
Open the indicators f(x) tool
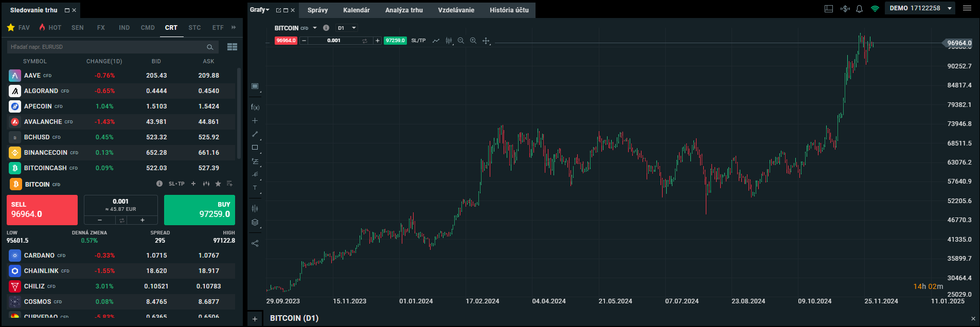255,107
